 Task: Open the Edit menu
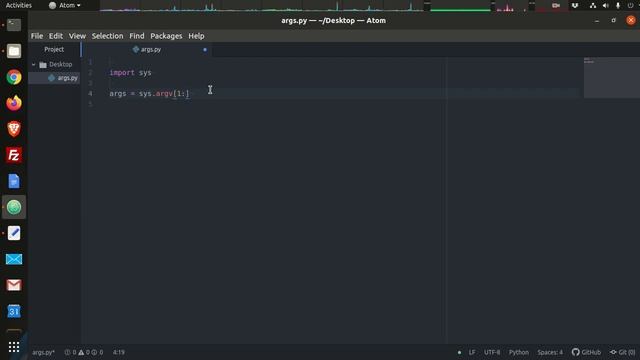(x=56, y=36)
